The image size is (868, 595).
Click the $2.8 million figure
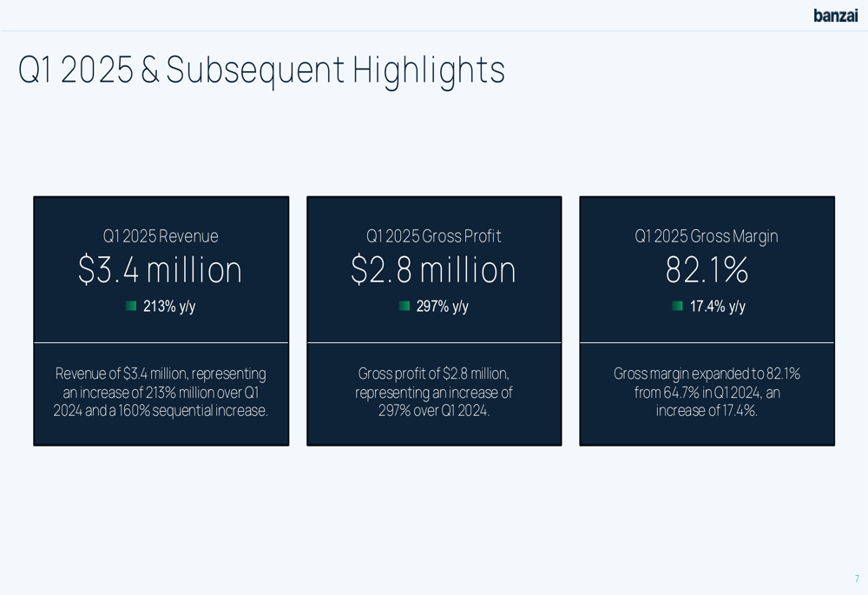[x=433, y=270]
